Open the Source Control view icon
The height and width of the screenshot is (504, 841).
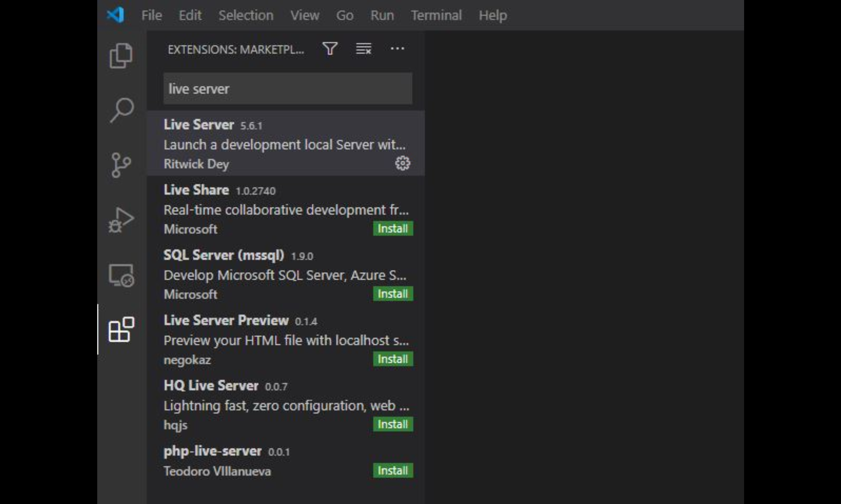click(x=121, y=165)
